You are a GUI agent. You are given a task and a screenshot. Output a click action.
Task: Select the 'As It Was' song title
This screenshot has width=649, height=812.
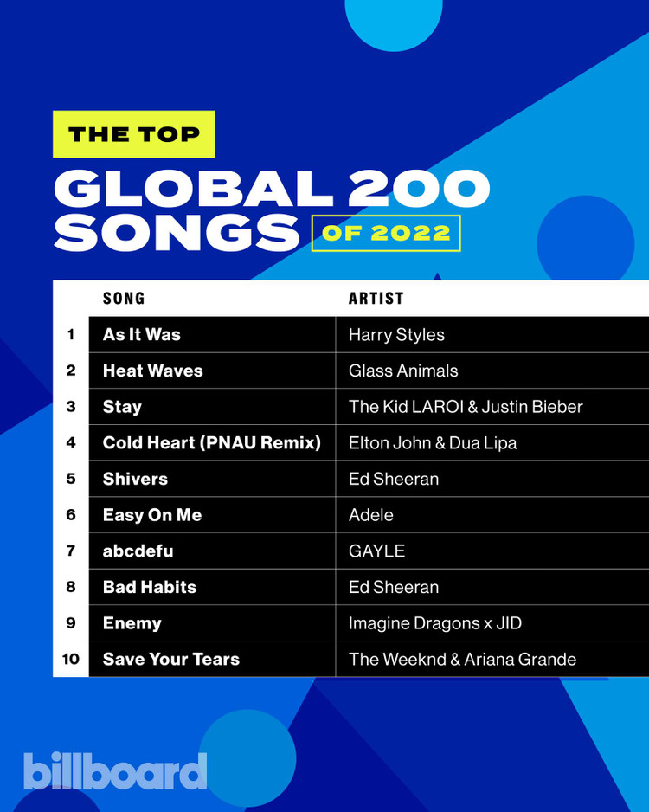point(142,334)
